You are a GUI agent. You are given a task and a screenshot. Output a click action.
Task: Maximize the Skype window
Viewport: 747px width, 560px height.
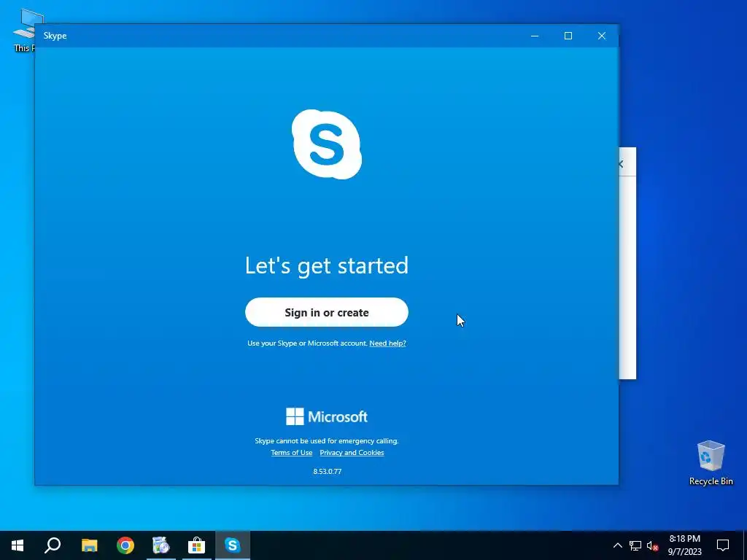[x=568, y=36]
